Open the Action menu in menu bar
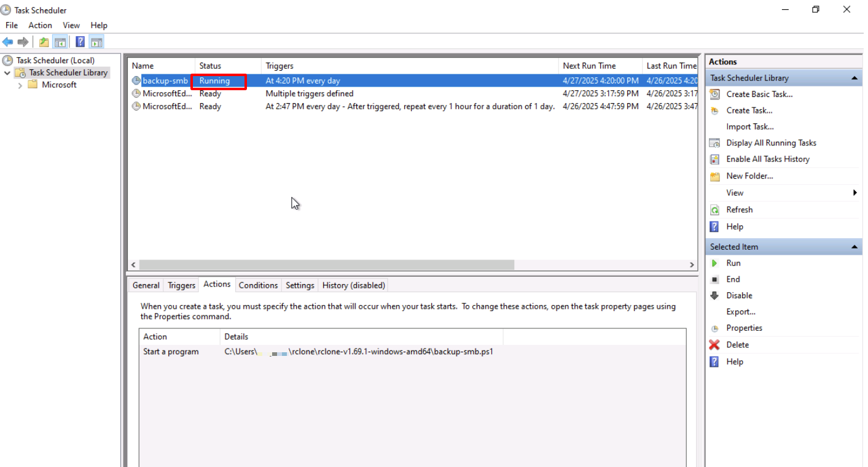This screenshot has width=868, height=467. click(40, 25)
